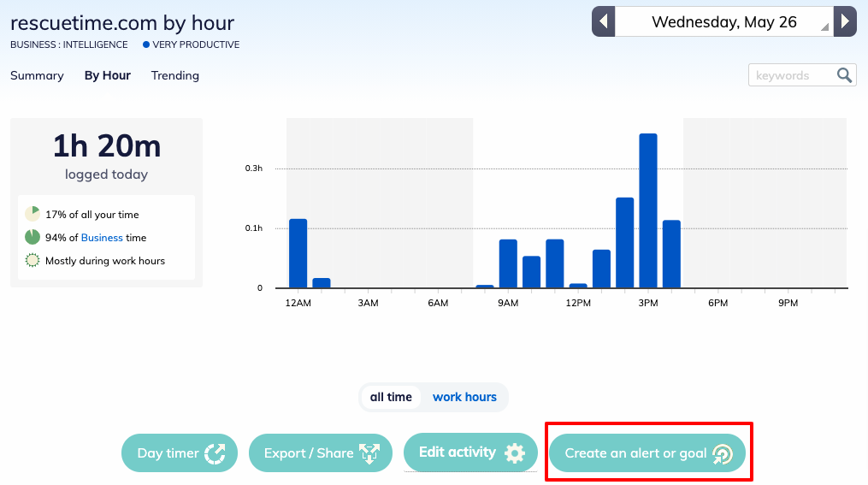Open Export / Share options
The width and height of the screenshot is (868, 485).
321,452
